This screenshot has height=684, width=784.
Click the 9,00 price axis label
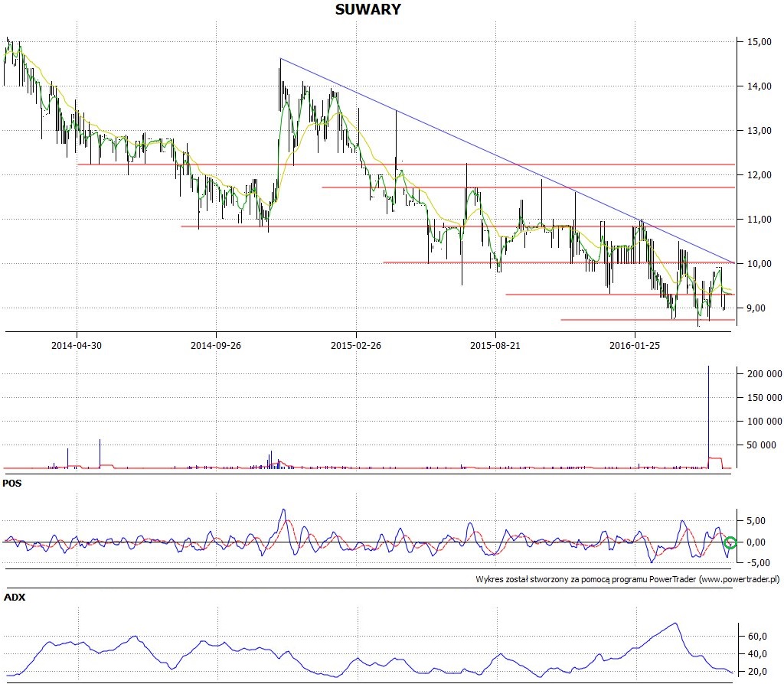coord(756,308)
